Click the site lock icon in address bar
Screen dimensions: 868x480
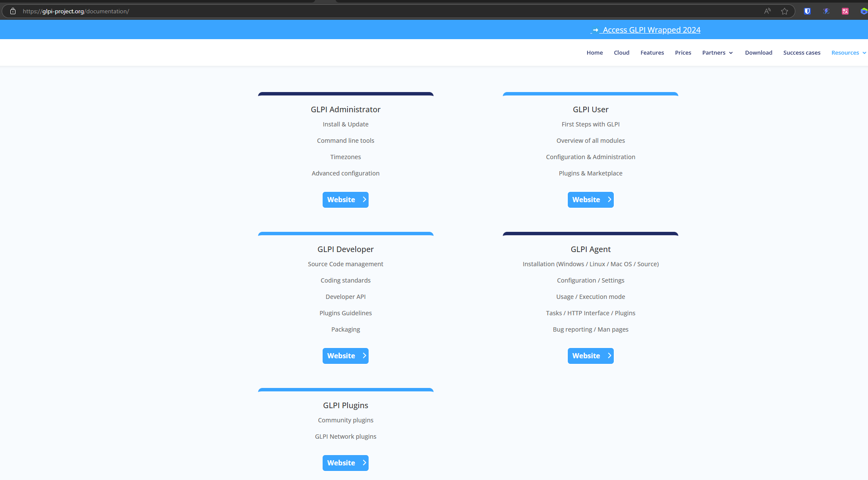tap(13, 11)
